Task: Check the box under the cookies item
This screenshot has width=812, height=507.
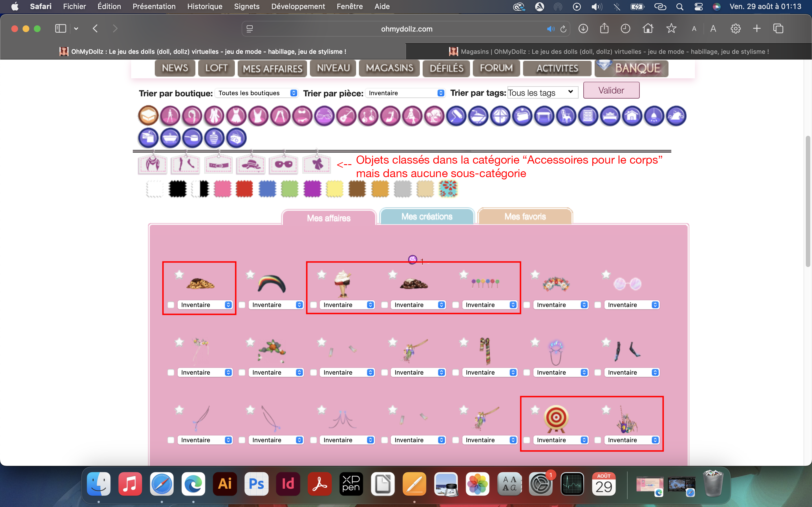Action: [x=171, y=305]
